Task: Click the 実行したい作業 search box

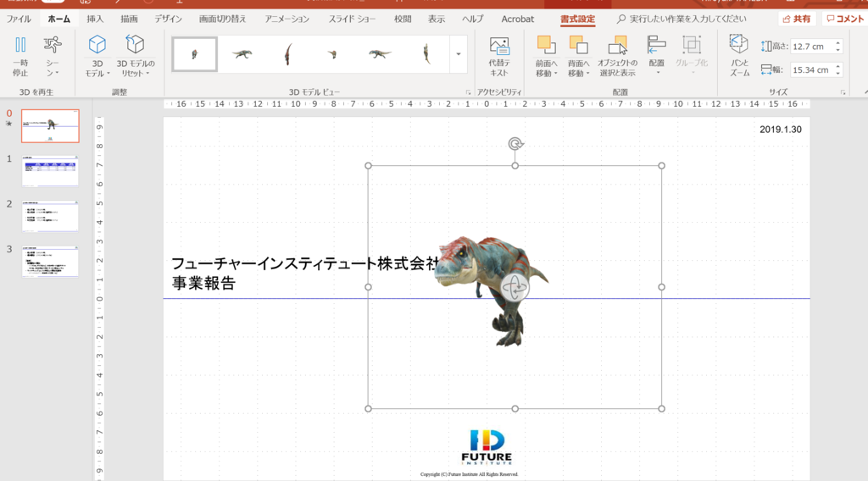Action: pos(682,19)
